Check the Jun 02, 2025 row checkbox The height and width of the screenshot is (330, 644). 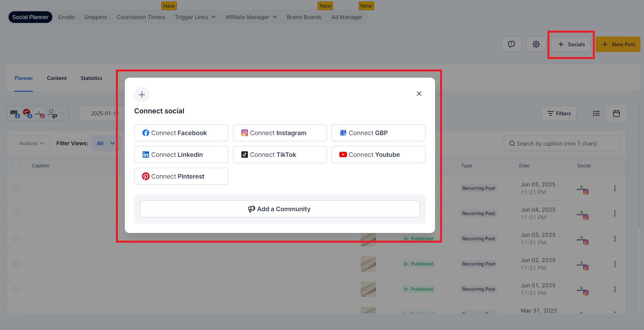coord(16,264)
